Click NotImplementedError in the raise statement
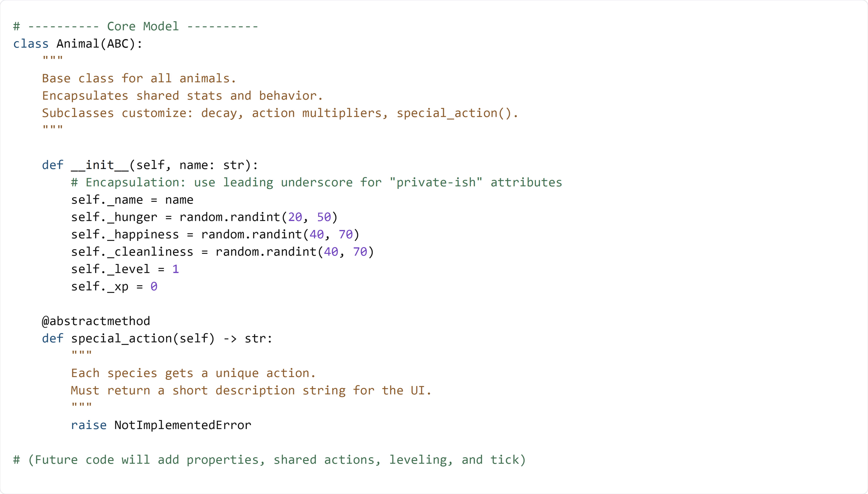The width and height of the screenshot is (868, 494). click(x=183, y=425)
